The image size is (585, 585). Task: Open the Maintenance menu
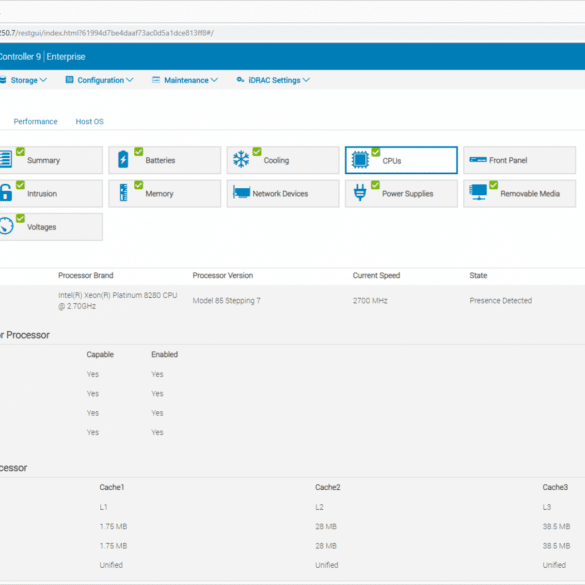tap(185, 80)
